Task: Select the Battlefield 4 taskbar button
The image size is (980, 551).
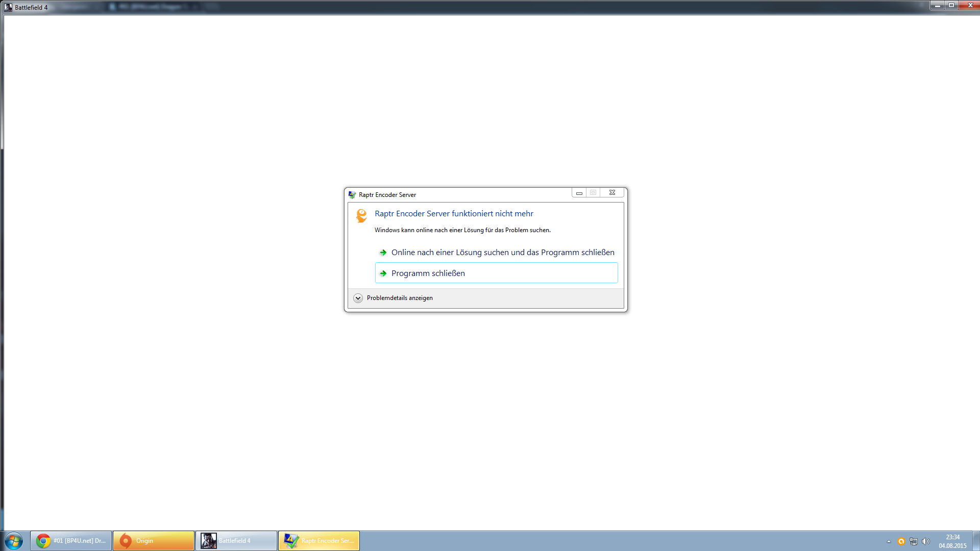Action: click(x=236, y=541)
